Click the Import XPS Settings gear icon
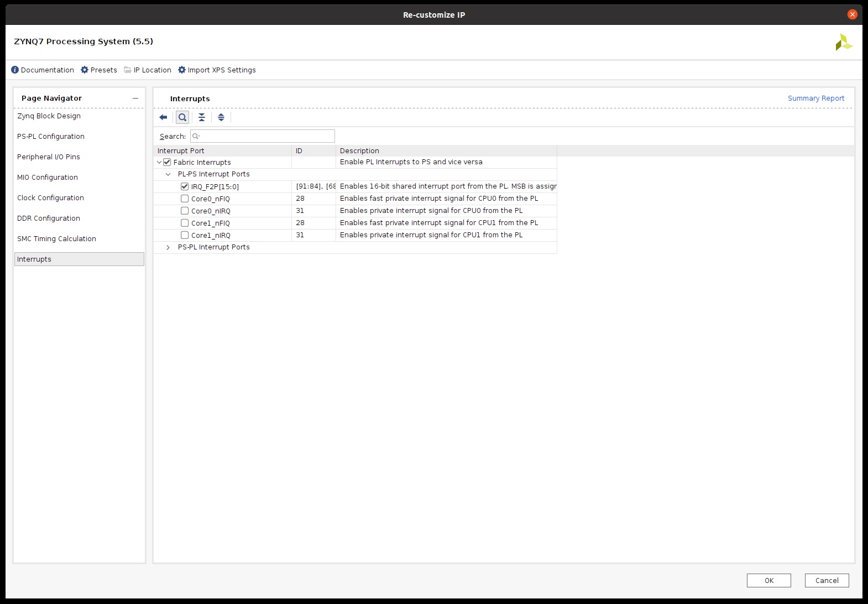Viewport: 868px width, 604px height. (182, 70)
